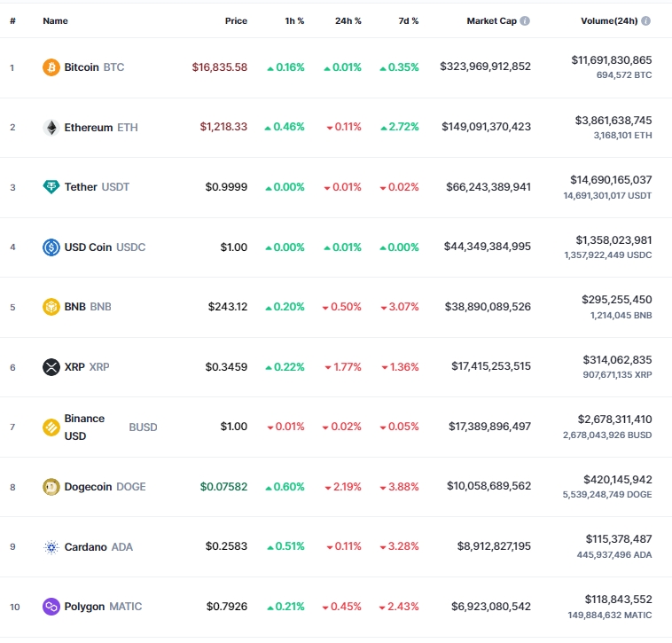
Task: Click the XRP black logo icon
Action: 51,367
